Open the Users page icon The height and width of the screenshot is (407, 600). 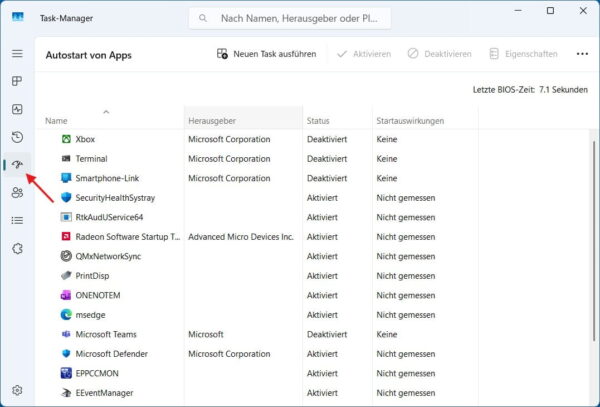click(17, 192)
